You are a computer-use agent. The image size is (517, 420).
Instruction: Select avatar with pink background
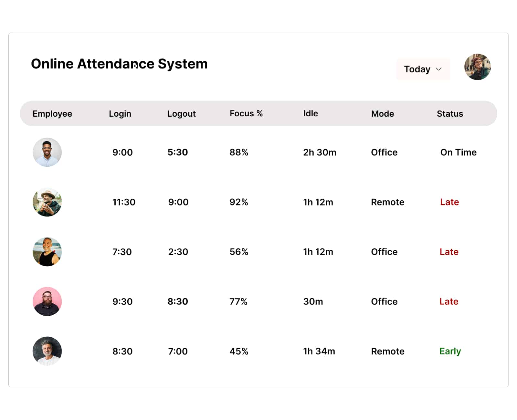tap(47, 301)
